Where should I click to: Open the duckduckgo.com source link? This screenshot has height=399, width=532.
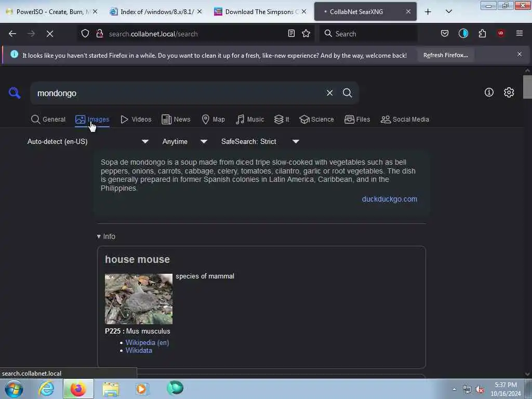390,199
